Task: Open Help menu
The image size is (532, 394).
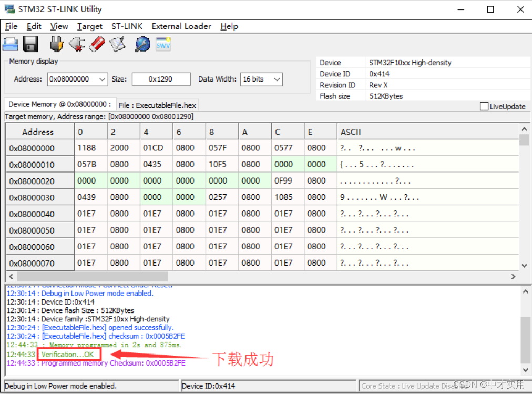Action: tap(229, 26)
